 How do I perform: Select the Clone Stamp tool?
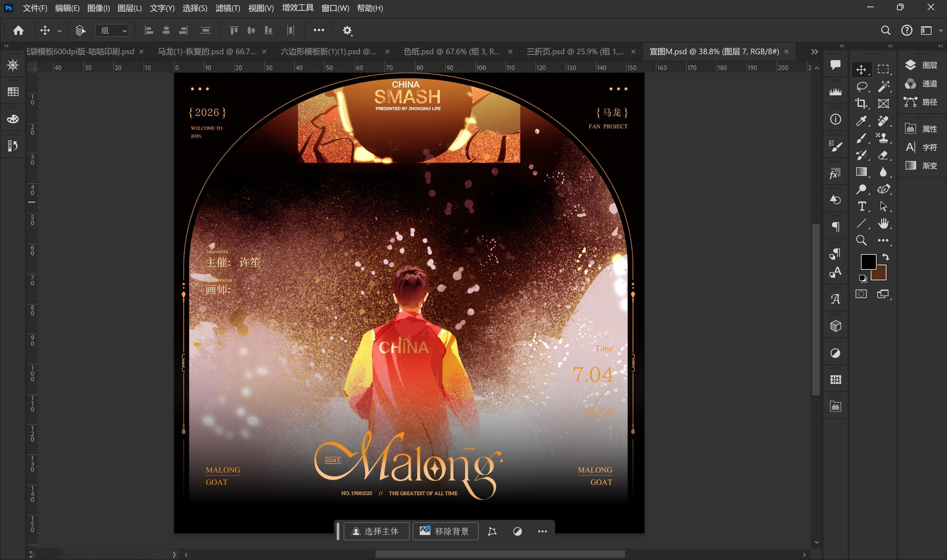[883, 138]
